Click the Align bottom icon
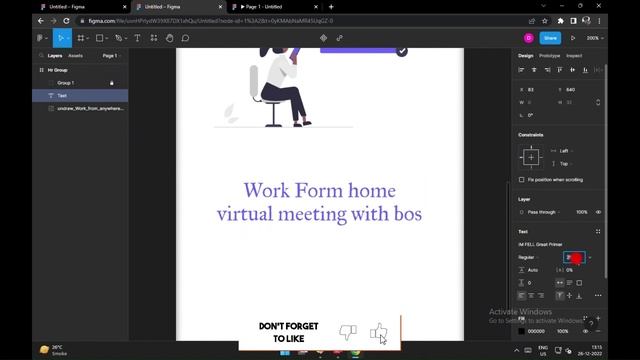Screen dimensions: 640x360 (x=585, y=70)
